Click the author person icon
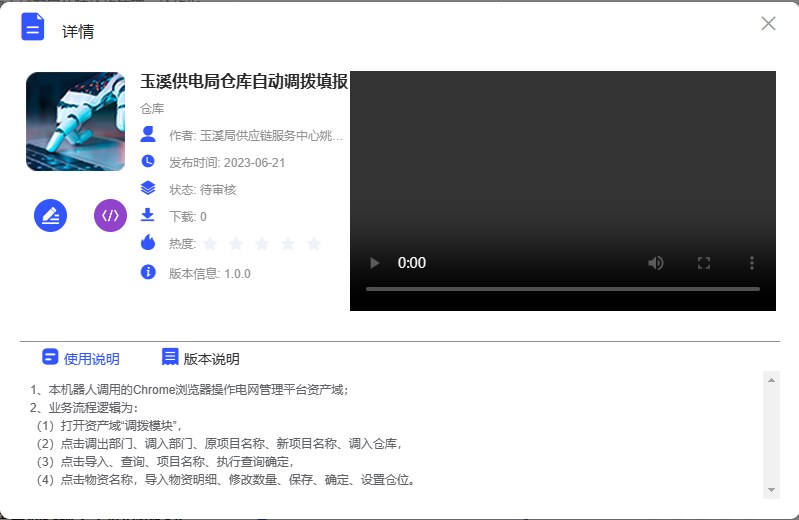799x520 pixels. point(148,134)
